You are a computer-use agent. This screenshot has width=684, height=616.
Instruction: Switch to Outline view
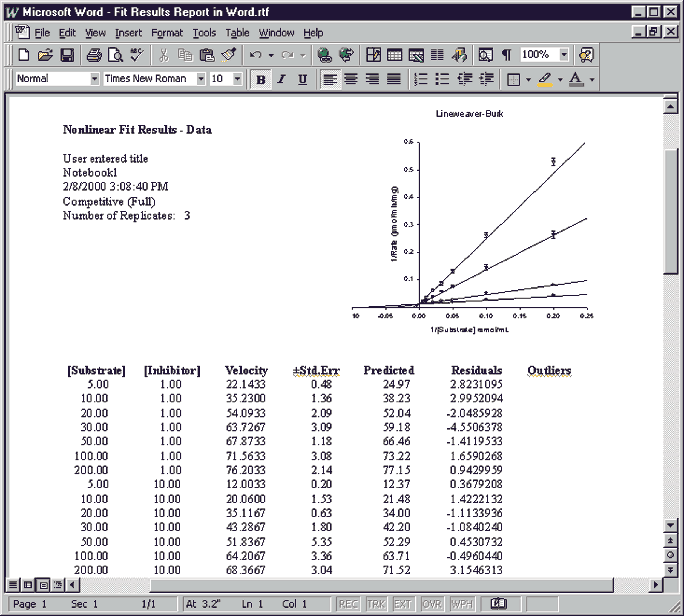[58, 585]
